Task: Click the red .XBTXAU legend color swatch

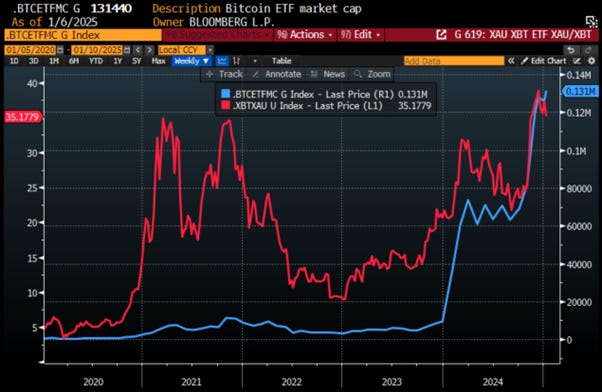Action: (225, 105)
